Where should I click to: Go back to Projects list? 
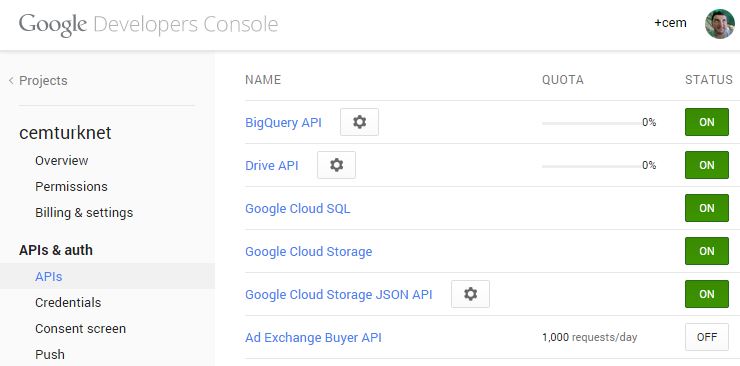38,81
